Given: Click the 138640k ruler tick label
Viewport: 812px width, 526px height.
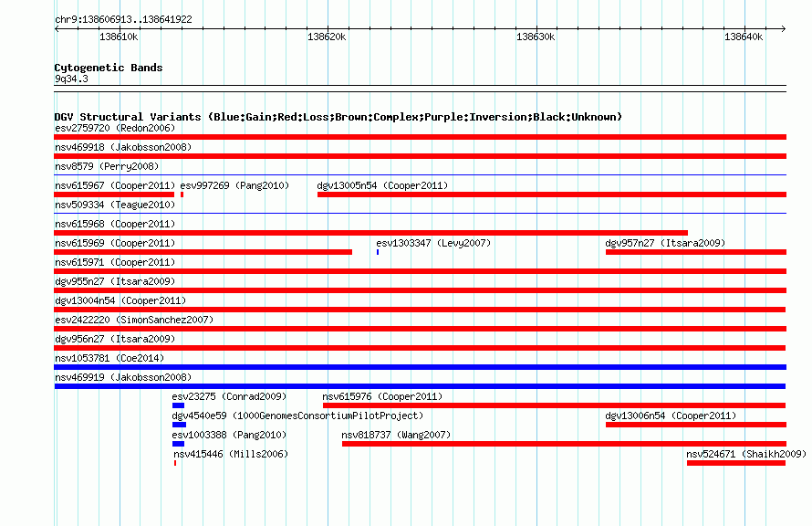Looking at the screenshot, I should coord(744,37).
